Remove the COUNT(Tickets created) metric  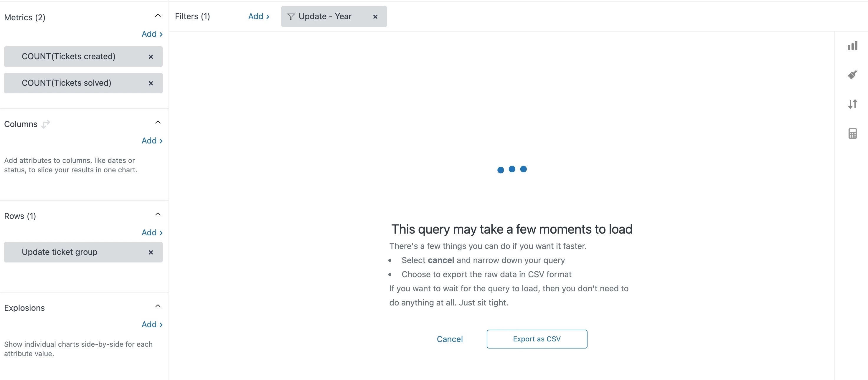click(151, 57)
